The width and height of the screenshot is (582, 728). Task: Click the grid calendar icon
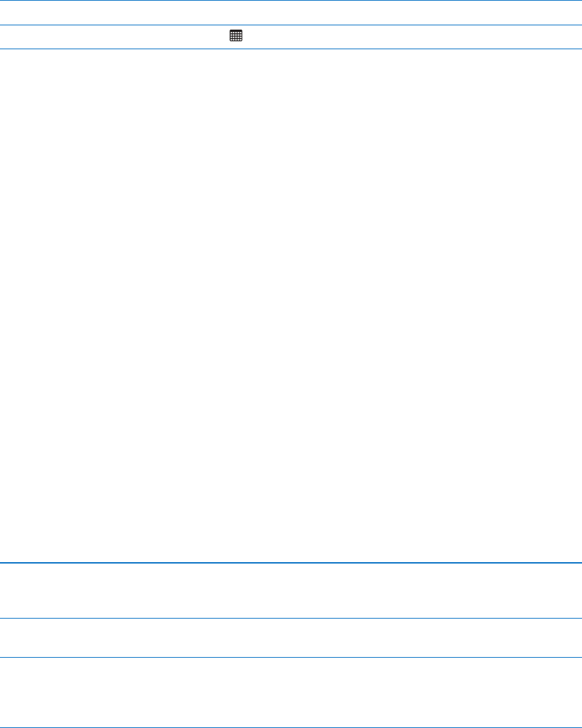[236, 35]
